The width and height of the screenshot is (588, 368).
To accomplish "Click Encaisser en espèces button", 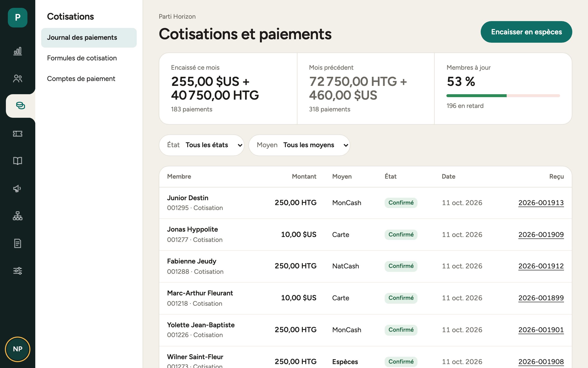I will point(526,32).
